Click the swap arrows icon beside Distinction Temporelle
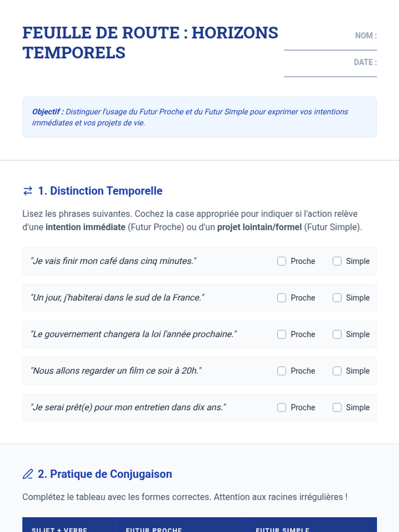The width and height of the screenshot is (399, 532). pyautogui.click(x=28, y=191)
